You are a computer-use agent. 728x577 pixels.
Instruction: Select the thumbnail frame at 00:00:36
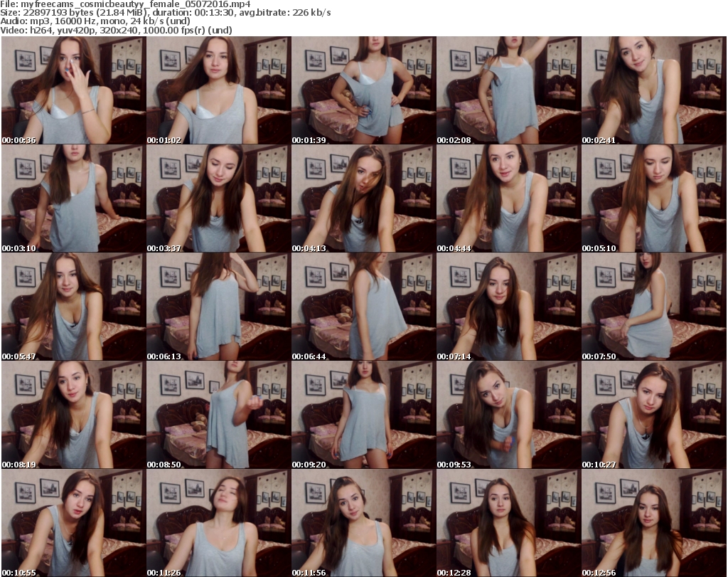point(73,90)
